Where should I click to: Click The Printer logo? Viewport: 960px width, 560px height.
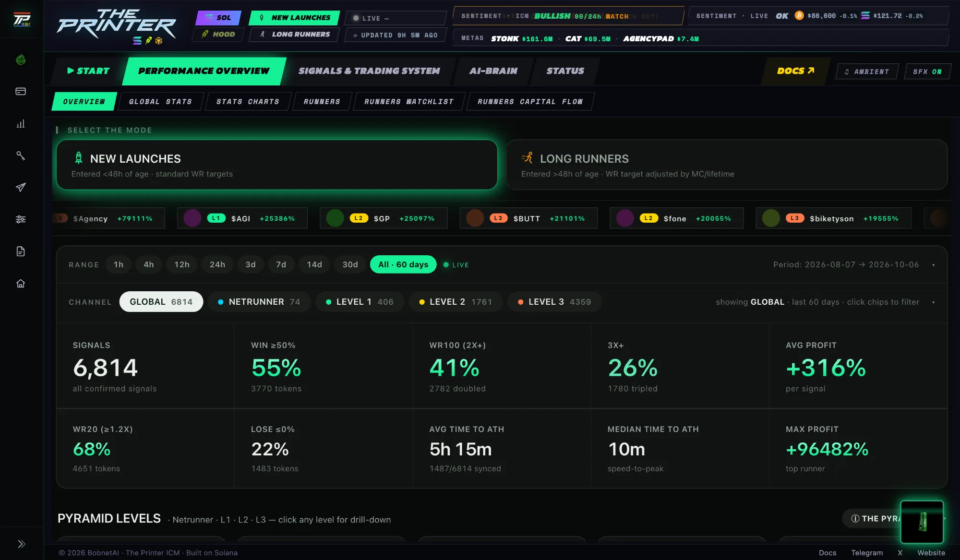(x=117, y=26)
